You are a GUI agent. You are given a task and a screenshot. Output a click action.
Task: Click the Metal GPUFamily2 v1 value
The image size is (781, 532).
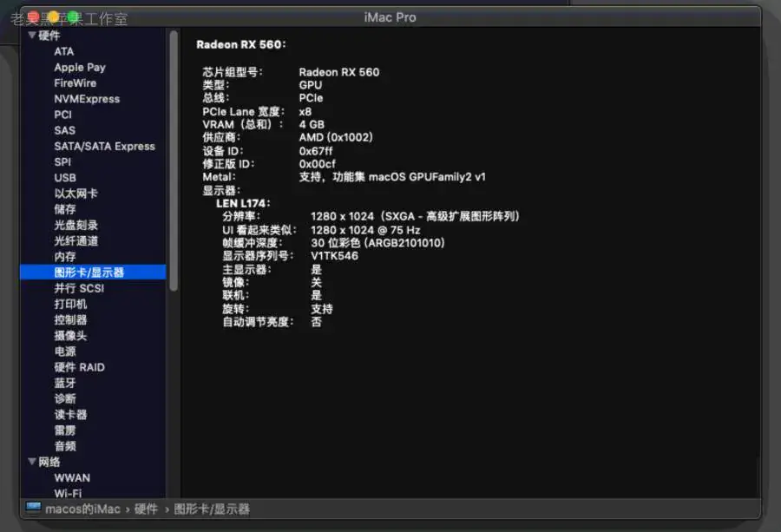[x=392, y=177]
